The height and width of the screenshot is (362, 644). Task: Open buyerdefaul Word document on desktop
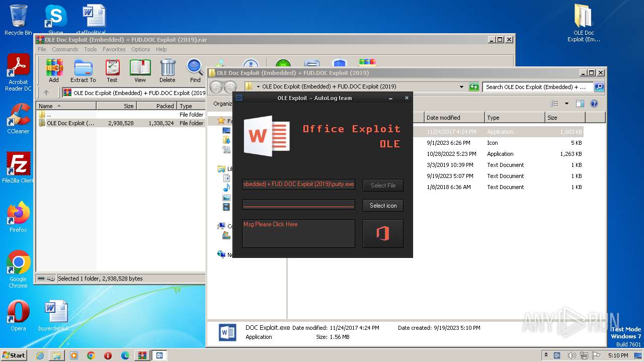(56, 315)
